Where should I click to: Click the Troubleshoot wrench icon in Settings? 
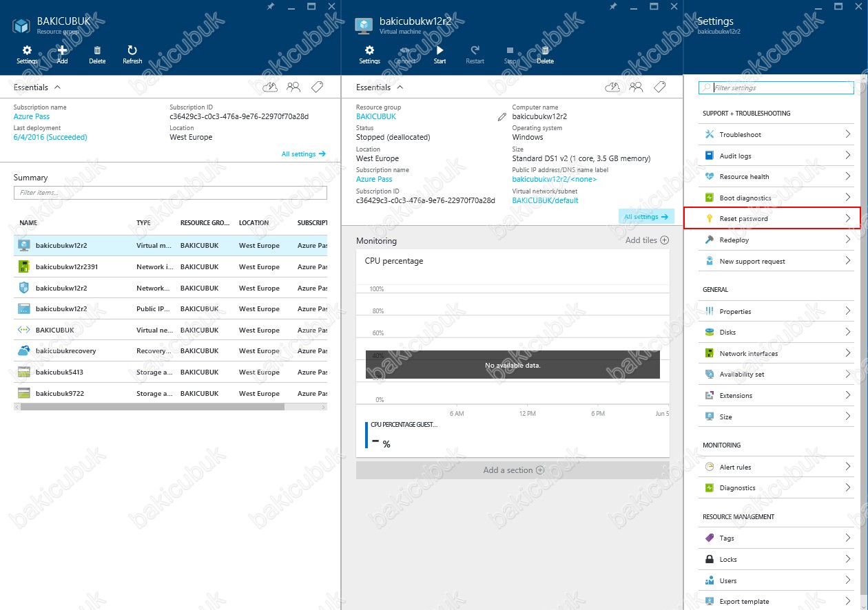tap(709, 134)
